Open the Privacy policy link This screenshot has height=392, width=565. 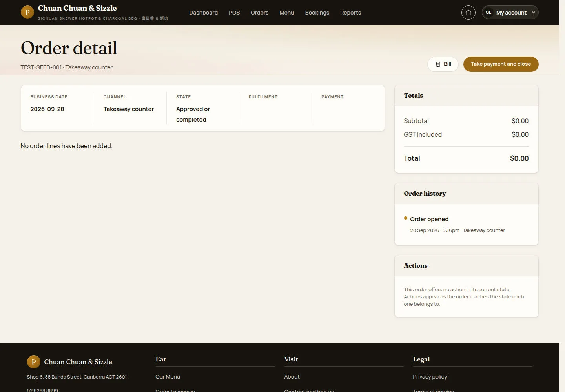click(x=430, y=377)
